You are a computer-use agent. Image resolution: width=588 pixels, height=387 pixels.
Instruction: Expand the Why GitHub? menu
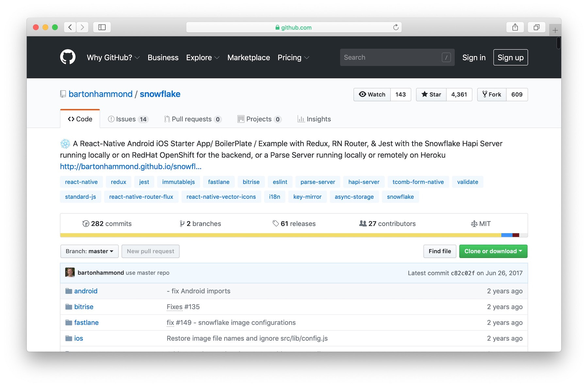click(113, 58)
